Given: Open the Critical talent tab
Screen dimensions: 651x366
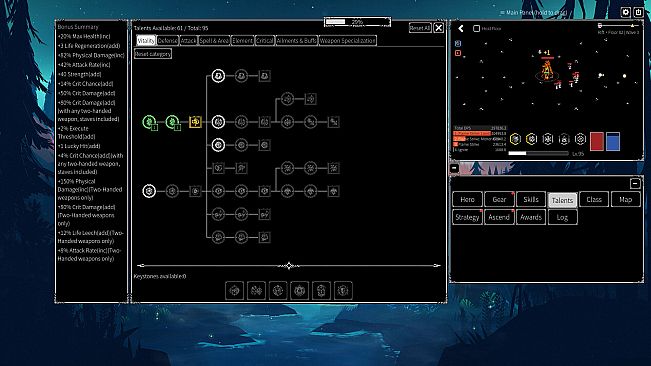Looking at the screenshot, I should point(264,40).
